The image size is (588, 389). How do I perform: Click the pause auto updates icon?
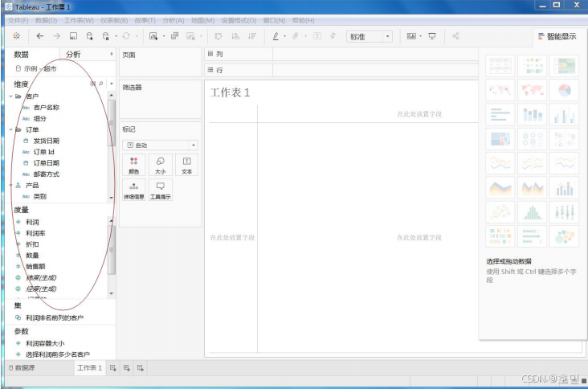pos(106,36)
